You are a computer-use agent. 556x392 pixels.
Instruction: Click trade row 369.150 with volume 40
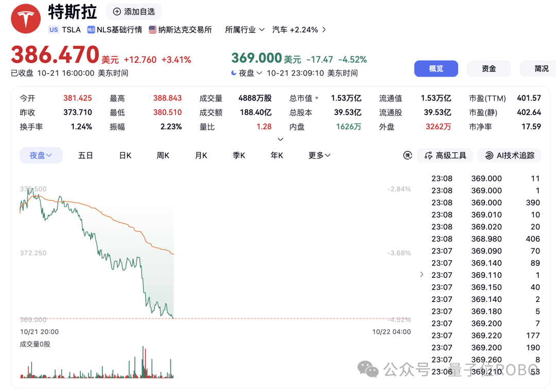[485, 287]
